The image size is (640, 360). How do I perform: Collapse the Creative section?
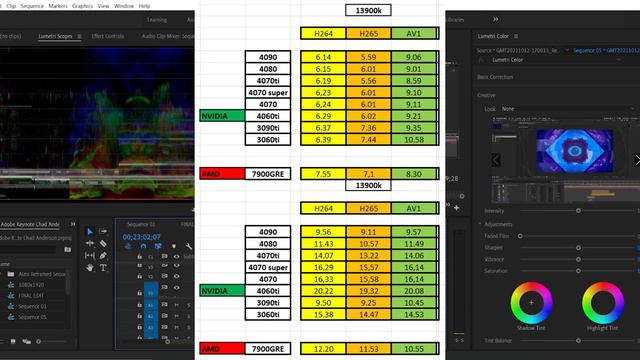click(x=486, y=95)
